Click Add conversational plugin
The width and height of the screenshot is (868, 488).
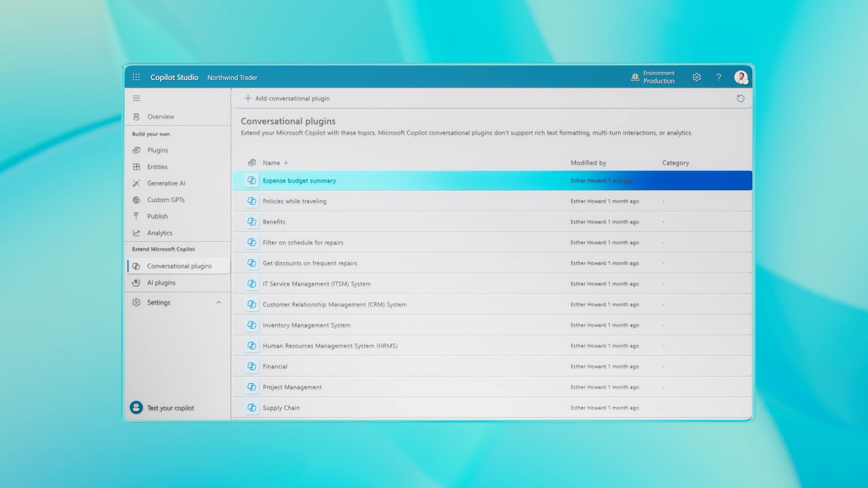287,98
